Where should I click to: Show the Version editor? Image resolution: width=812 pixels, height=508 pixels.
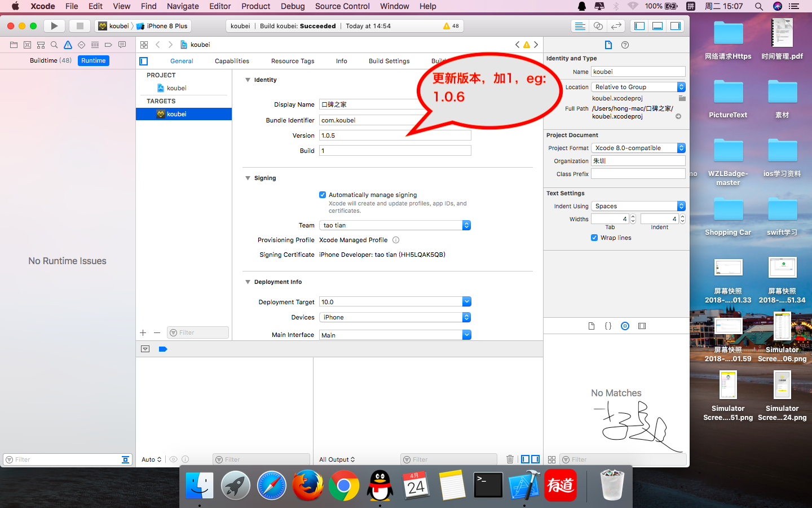[x=616, y=26]
